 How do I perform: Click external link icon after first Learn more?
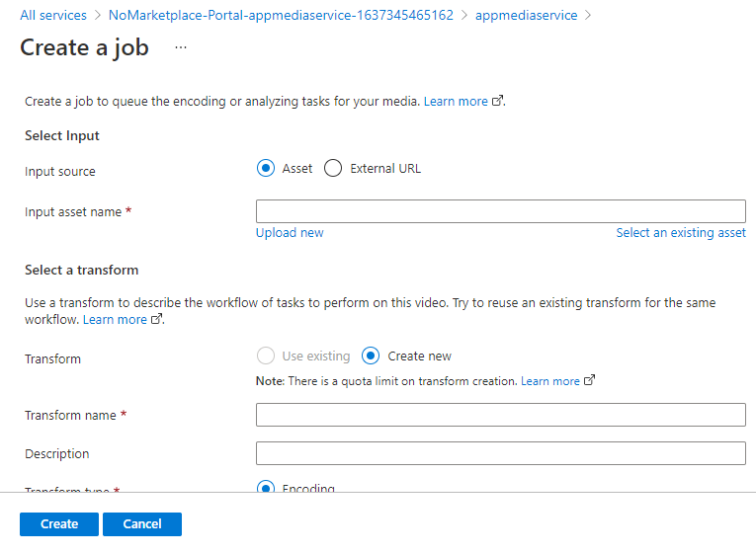coord(498,101)
